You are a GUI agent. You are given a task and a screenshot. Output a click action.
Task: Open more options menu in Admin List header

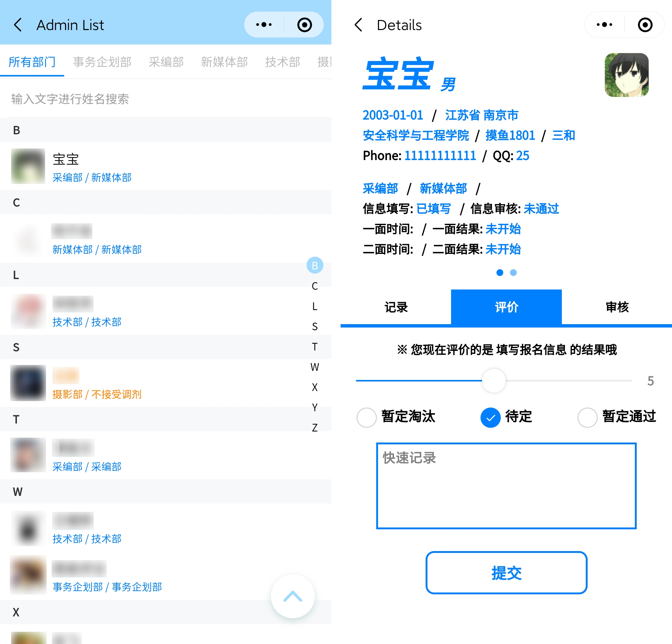pyautogui.click(x=264, y=25)
